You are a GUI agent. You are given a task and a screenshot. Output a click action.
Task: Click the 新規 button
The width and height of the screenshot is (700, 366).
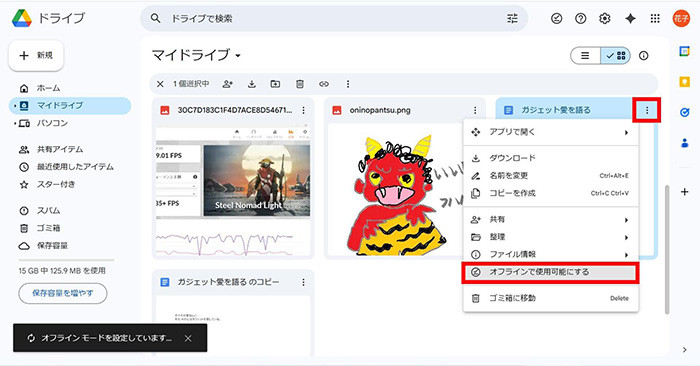point(36,55)
